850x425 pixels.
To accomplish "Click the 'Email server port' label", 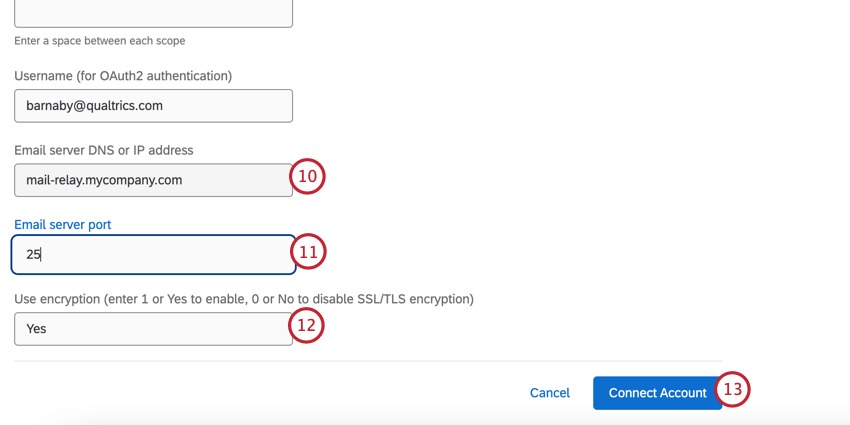I will (x=63, y=225).
